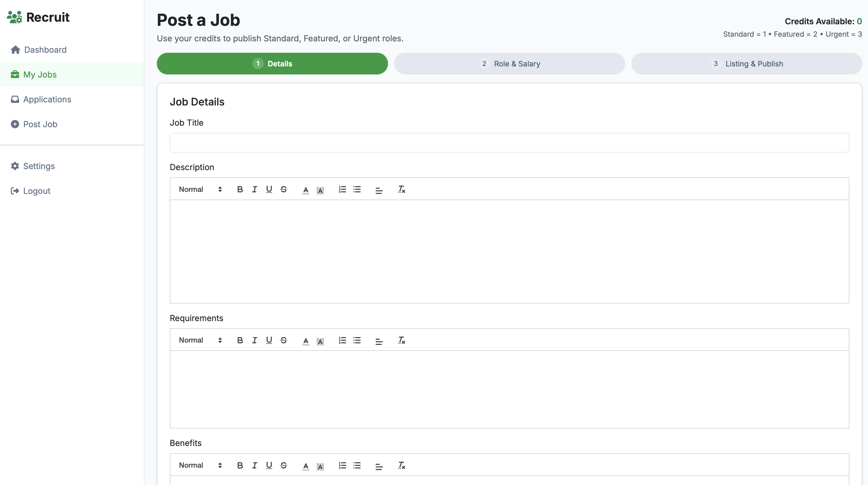Open the My Jobs sidebar section
Screen dimensions: 868x485
[x=40, y=74]
